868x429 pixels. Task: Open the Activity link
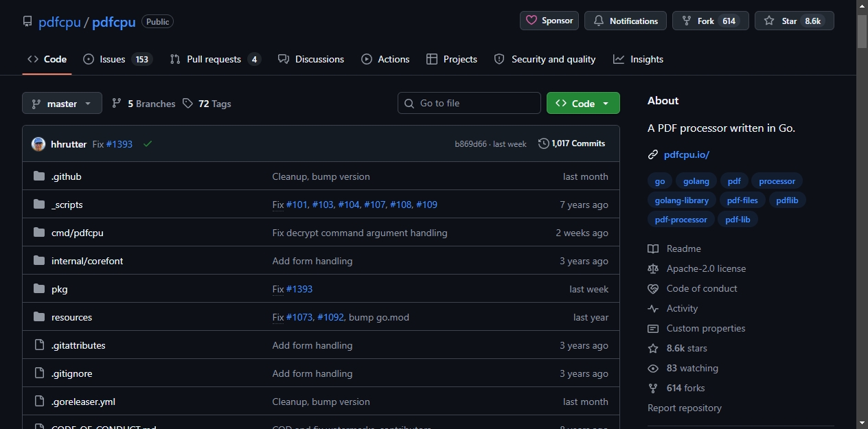(673, 308)
